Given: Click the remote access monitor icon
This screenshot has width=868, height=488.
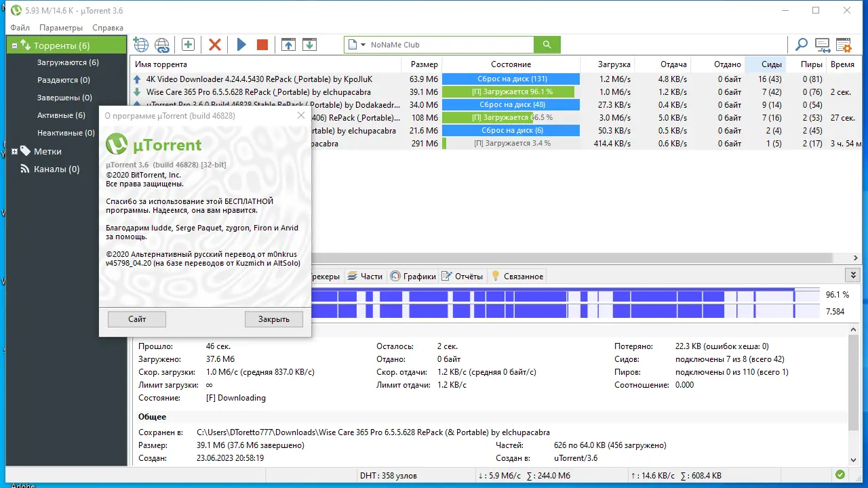Looking at the screenshot, I should pyautogui.click(x=823, y=45).
